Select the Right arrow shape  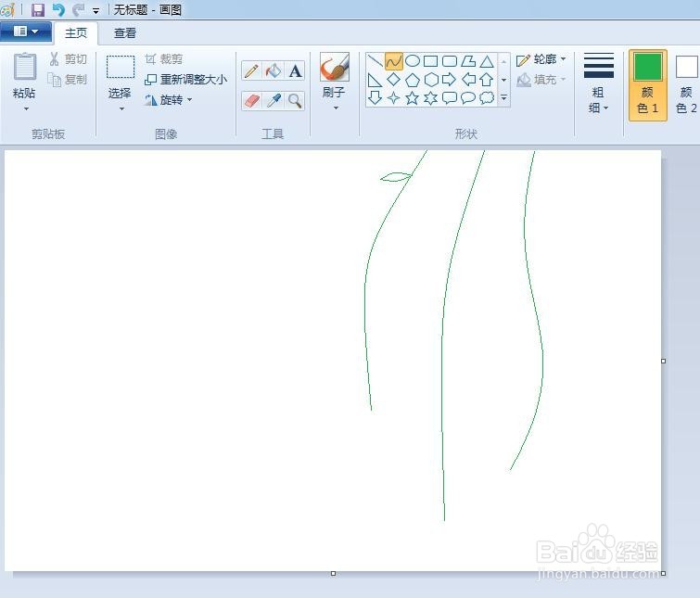[x=449, y=80]
